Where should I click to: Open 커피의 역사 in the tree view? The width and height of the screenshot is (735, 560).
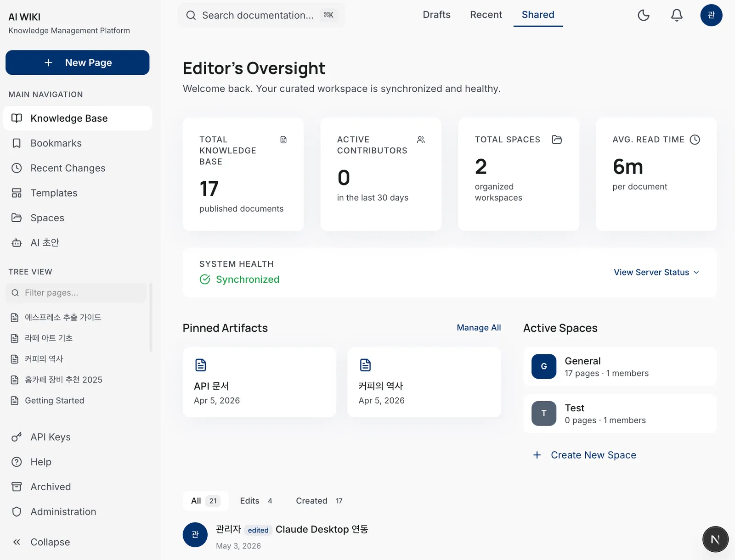[x=44, y=359]
